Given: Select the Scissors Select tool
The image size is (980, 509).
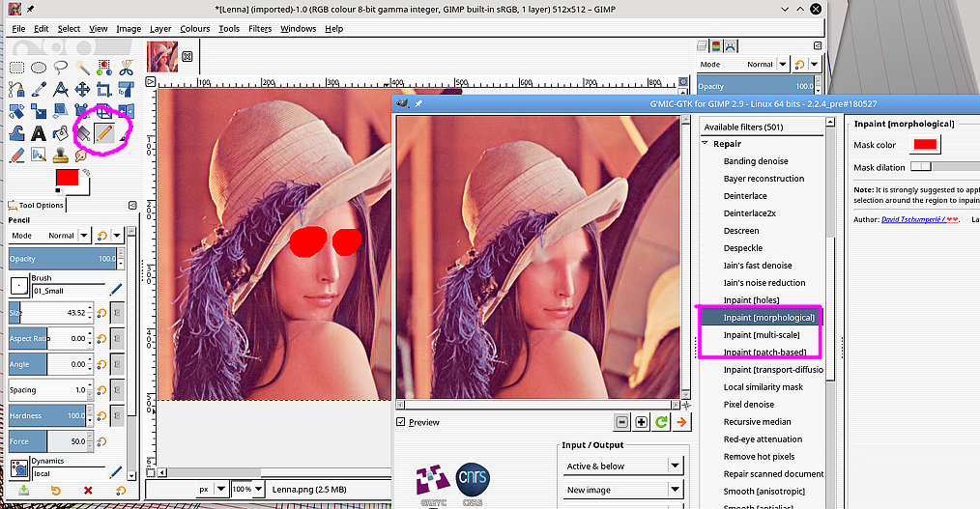Looking at the screenshot, I should click(x=127, y=68).
